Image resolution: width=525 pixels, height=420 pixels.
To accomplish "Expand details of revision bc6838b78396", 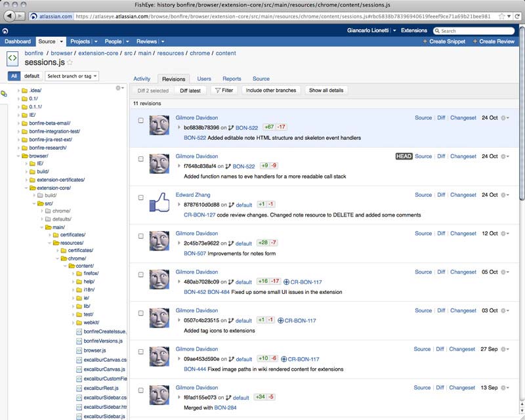I will click(x=178, y=127).
